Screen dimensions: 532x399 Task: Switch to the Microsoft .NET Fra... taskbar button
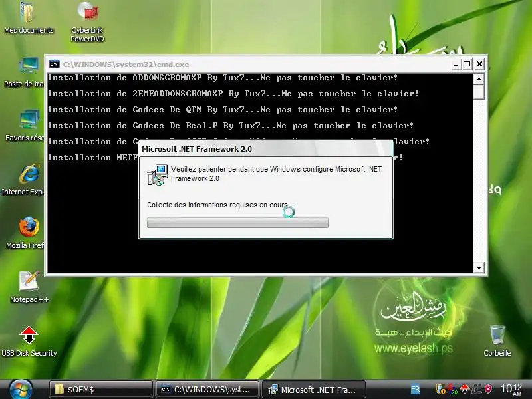click(314, 390)
